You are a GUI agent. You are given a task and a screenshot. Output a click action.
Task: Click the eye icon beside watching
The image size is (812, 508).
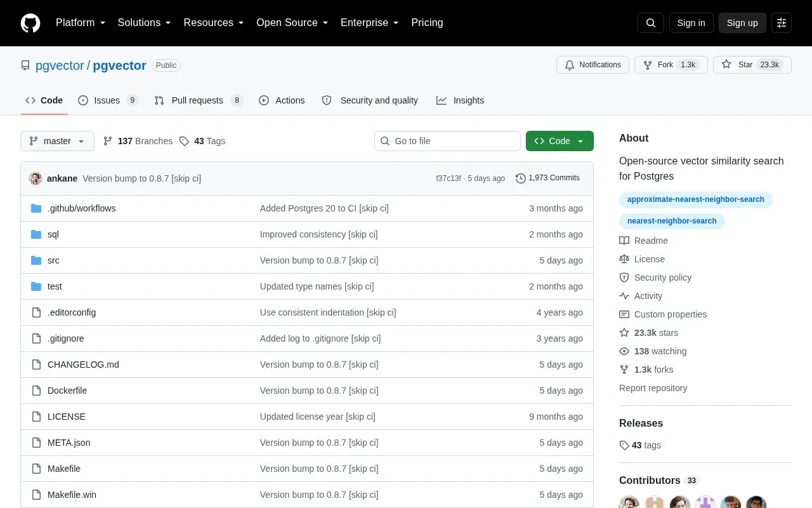tap(624, 351)
